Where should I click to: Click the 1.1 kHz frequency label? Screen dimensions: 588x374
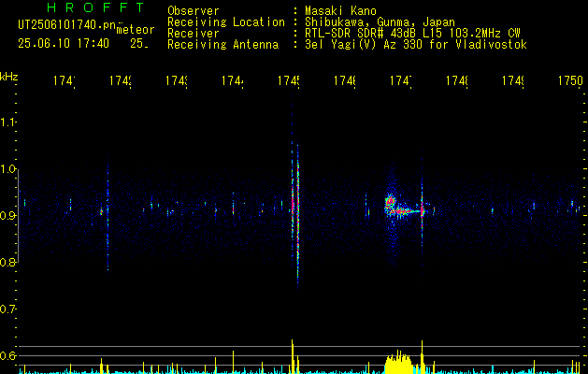point(7,122)
